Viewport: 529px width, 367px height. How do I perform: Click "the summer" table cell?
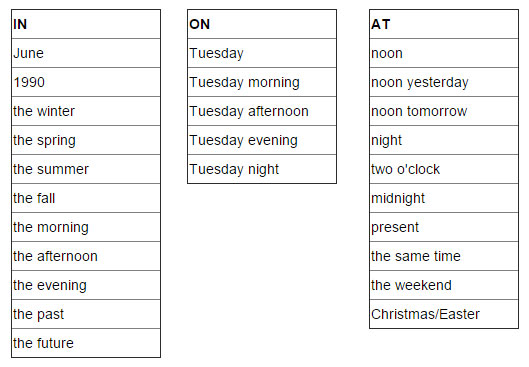tap(86, 169)
